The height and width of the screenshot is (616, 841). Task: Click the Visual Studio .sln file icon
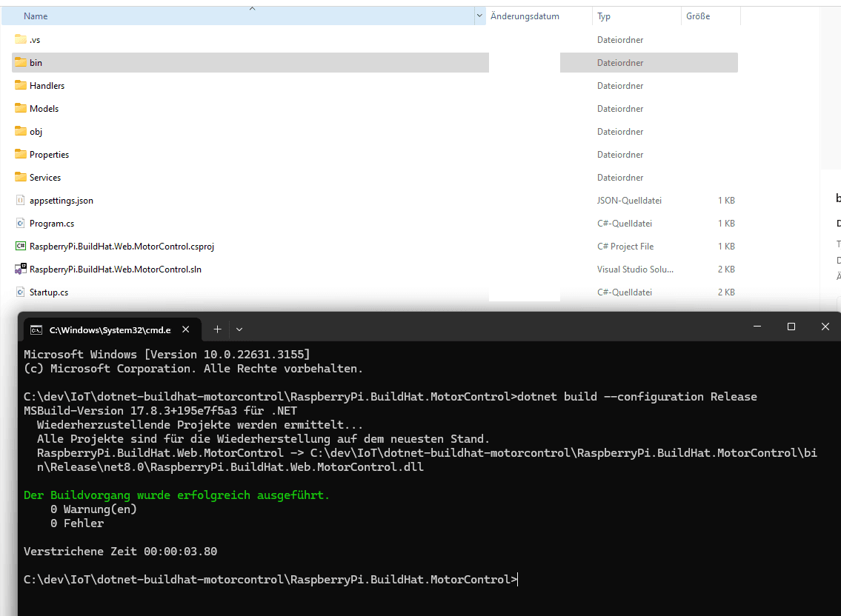pos(21,269)
